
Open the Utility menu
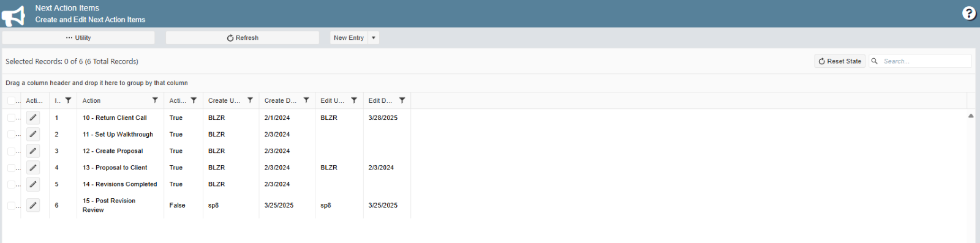[x=78, y=38]
